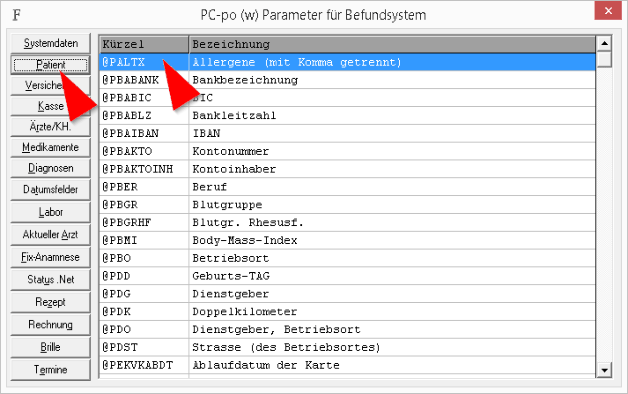The image size is (628, 394).
Task: Select the @PDO row
Action: (x=348, y=329)
